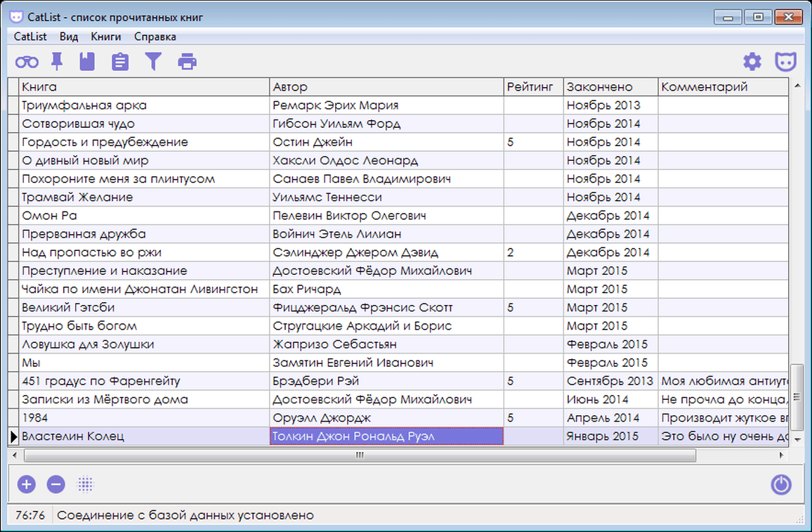Click the CatList title bar cat icon
Image resolution: width=812 pixels, height=532 pixels.
pyautogui.click(x=16, y=17)
